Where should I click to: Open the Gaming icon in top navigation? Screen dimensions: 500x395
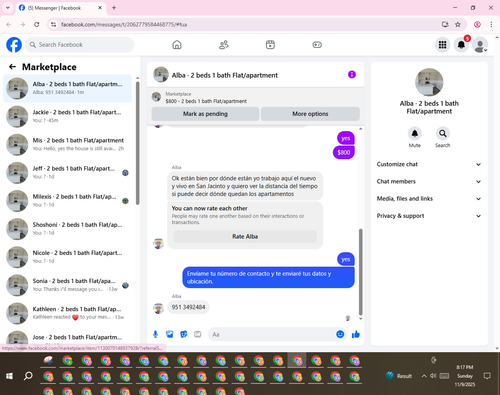pos(317,45)
